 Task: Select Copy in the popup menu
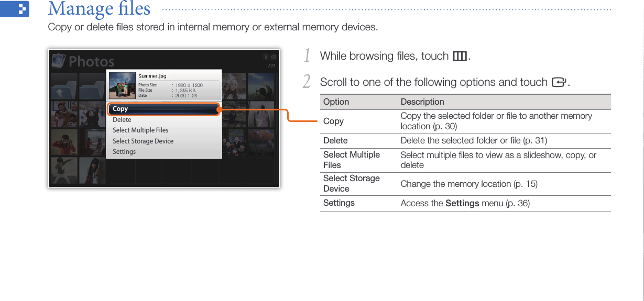[164, 109]
